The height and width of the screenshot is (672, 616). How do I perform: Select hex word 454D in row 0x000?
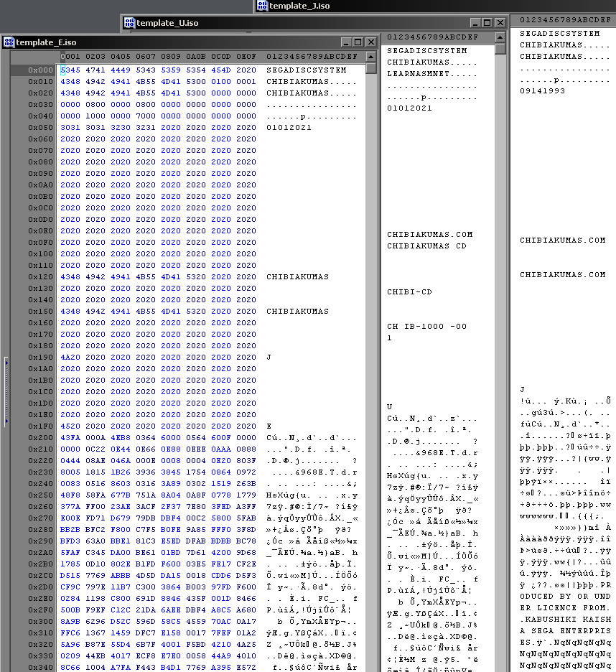tap(221, 70)
